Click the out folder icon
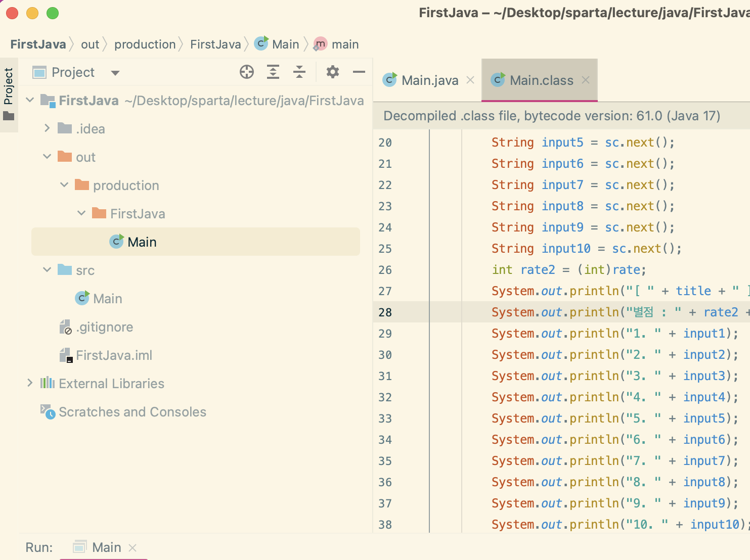 pyautogui.click(x=65, y=156)
